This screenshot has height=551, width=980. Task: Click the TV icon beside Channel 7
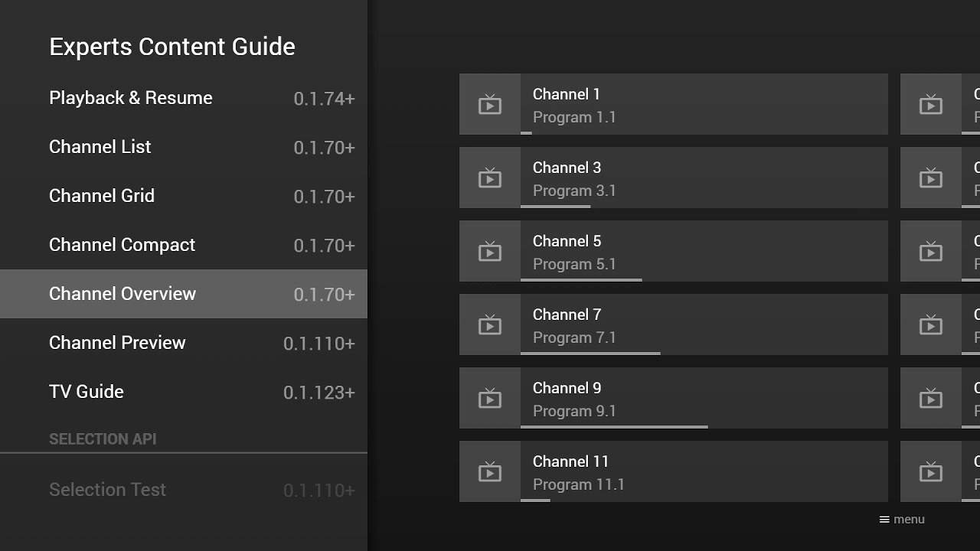(x=490, y=324)
